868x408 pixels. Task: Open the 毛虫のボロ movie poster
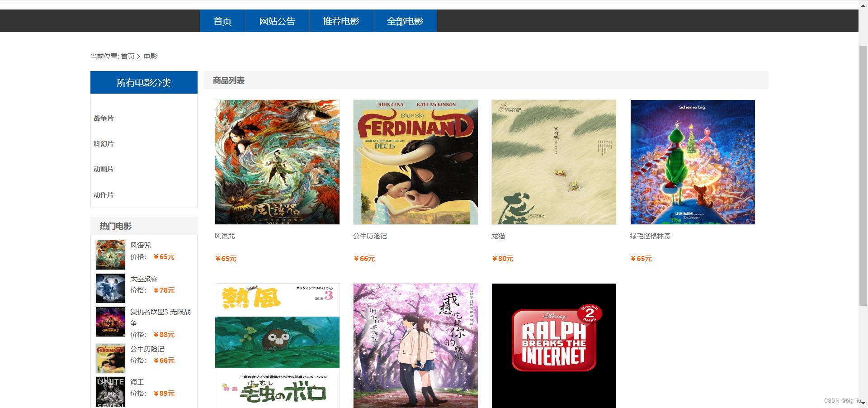tap(277, 346)
